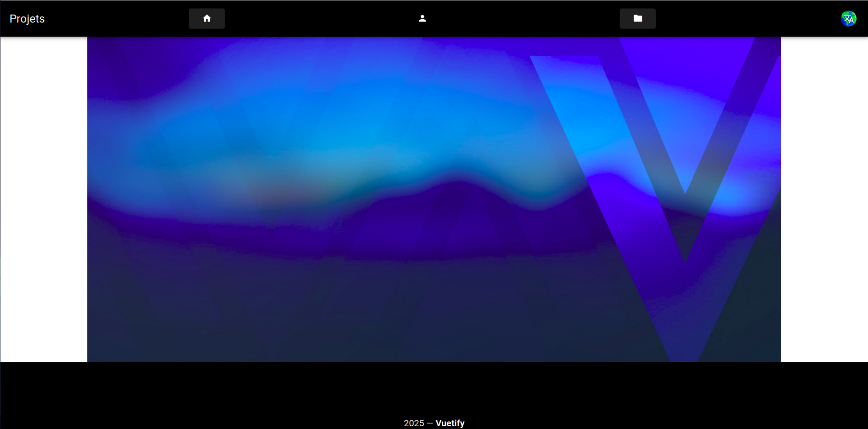Go to the home page icon
Image resolution: width=868 pixels, height=429 pixels.
(x=207, y=18)
